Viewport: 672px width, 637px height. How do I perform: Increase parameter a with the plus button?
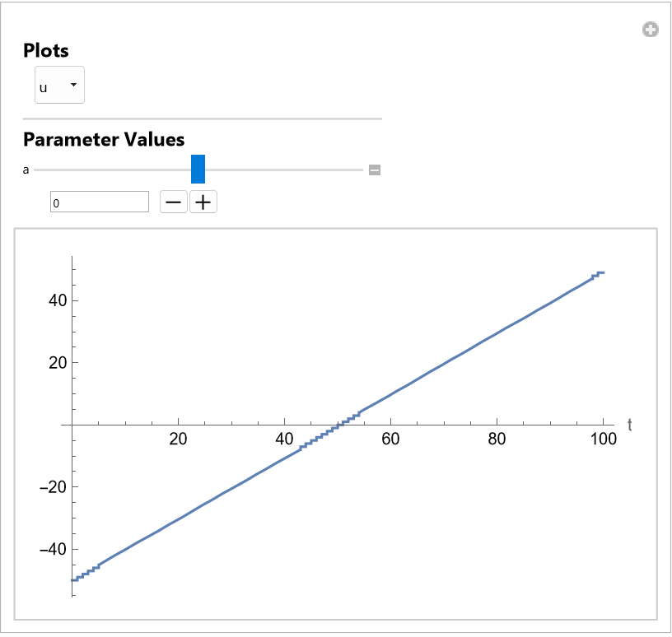pyautogui.click(x=203, y=202)
